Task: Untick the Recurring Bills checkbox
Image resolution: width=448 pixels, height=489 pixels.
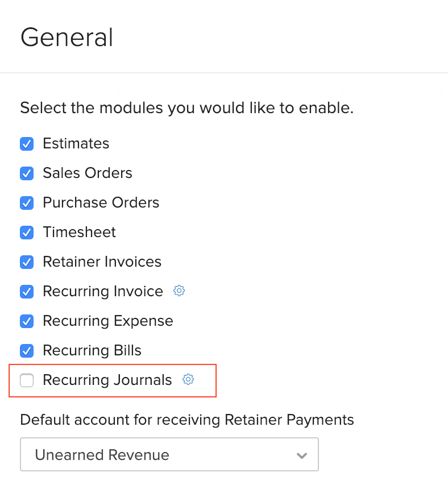Action: click(x=27, y=351)
